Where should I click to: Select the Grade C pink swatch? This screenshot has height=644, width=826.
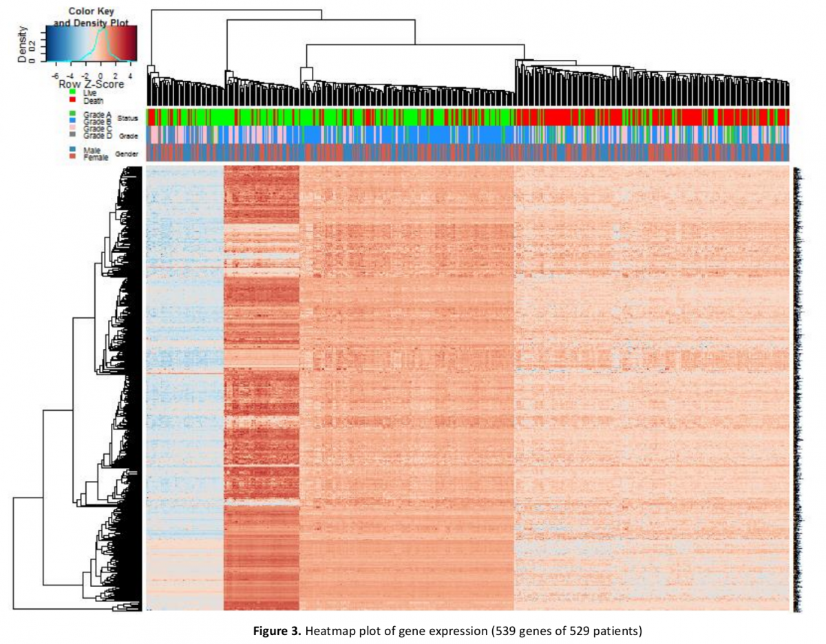click(72, 127)
